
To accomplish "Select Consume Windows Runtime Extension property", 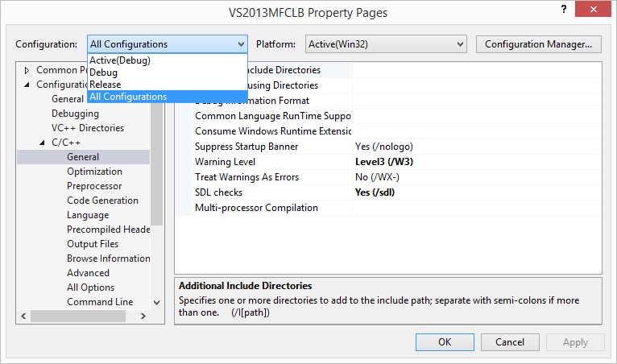I will [271, 131].
